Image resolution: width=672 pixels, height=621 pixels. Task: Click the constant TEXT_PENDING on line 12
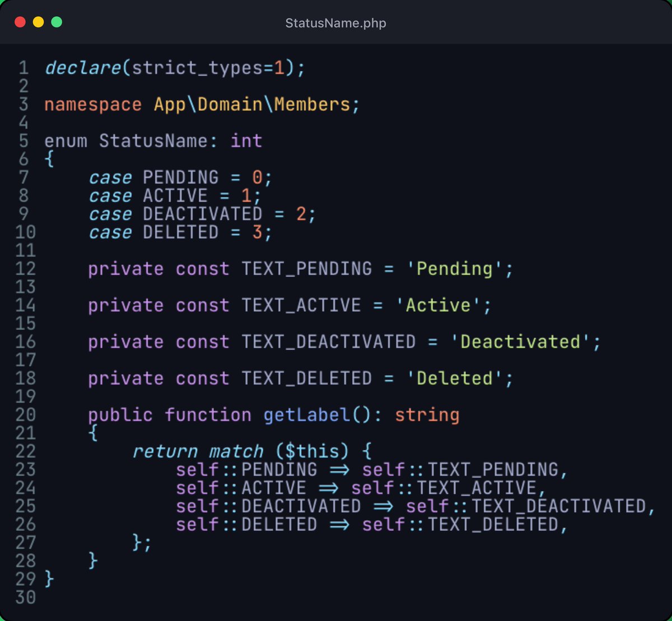tap(307, 269)
